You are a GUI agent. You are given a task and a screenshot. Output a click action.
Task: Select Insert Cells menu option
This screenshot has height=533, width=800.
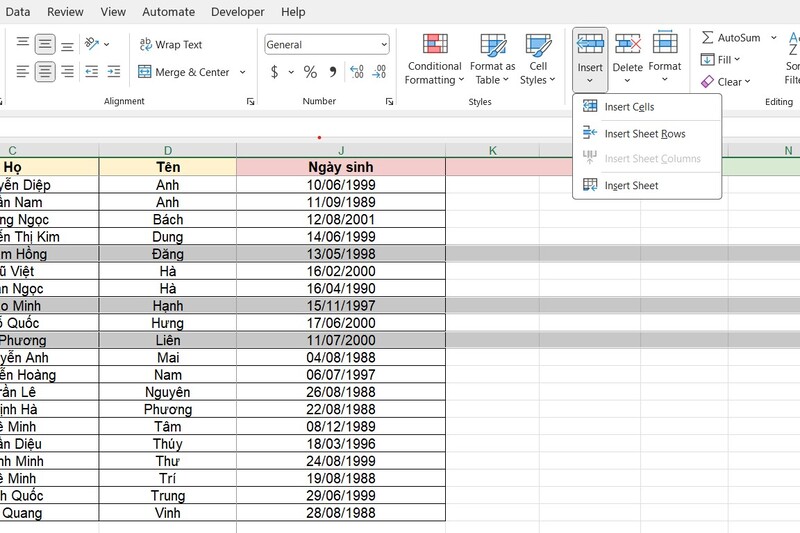point(629,107)
